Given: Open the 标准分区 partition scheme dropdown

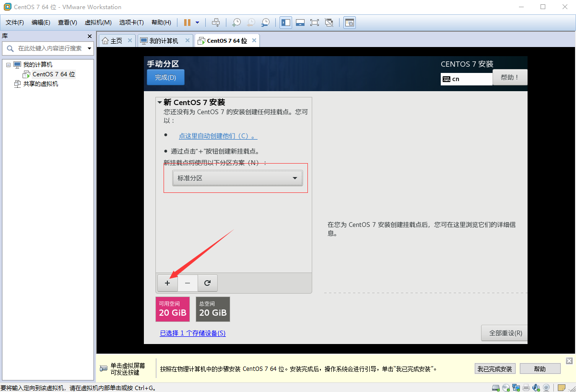Looking at the screenshot, I should pyautogui.click(x=237, y=178).
